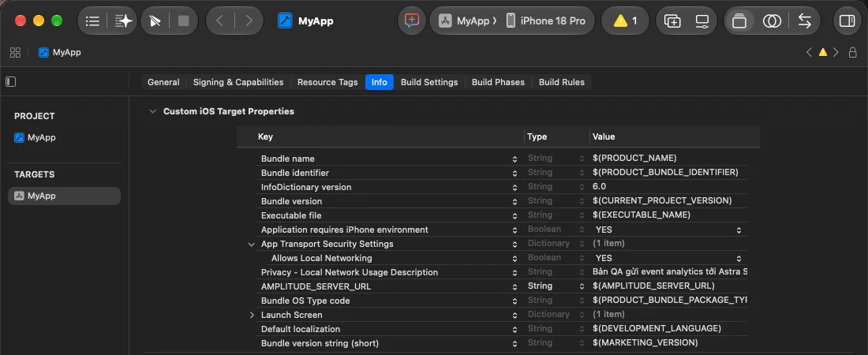Select the Executable file key

coord(291,215)
